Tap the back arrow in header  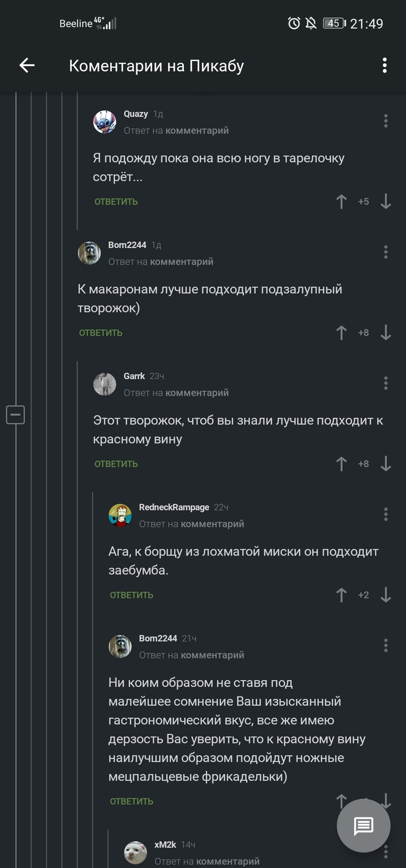tap(27, 66)
